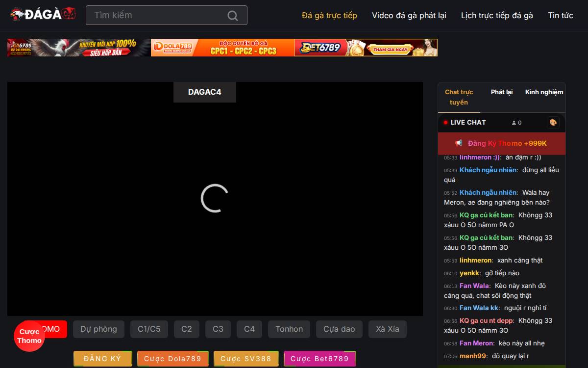The image size is (588, 368).
Task: Click the KQ ga cu nt depp username
Action: click(487, 321)
